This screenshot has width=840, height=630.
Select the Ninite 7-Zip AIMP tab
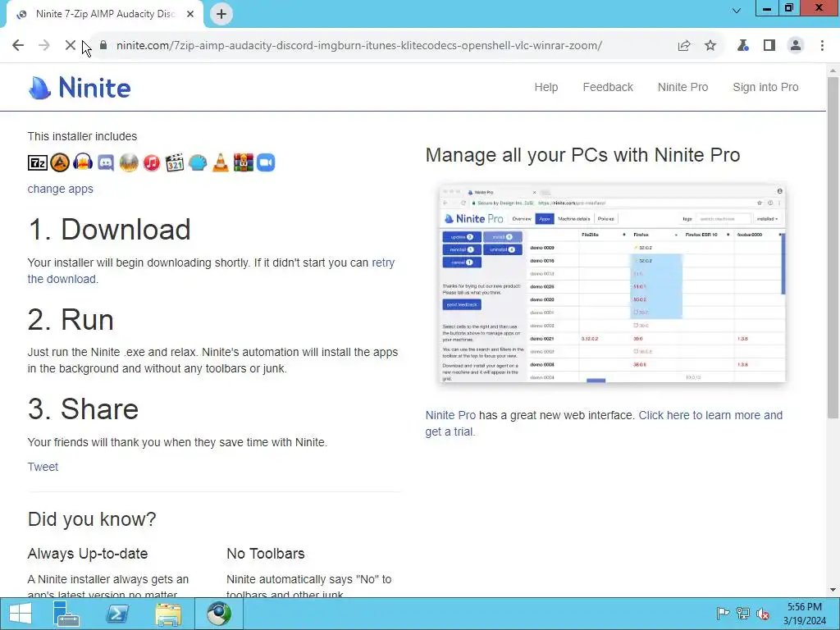104,14
